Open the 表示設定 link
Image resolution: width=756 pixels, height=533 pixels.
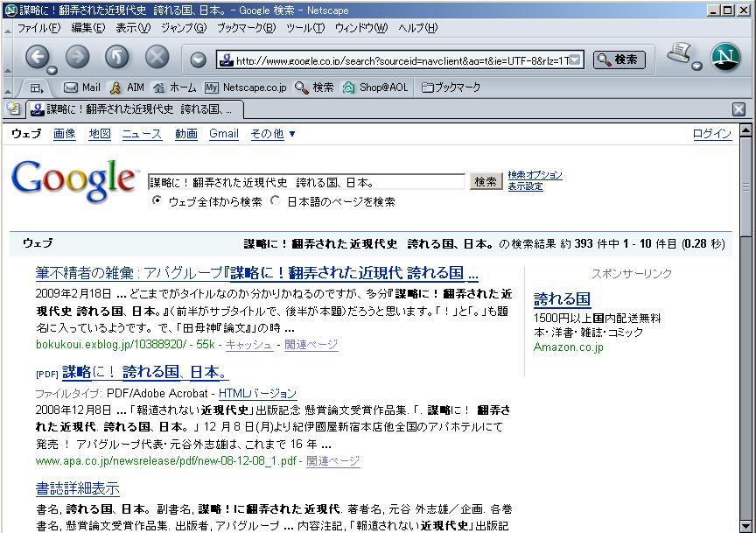click(x=525, y=186)
